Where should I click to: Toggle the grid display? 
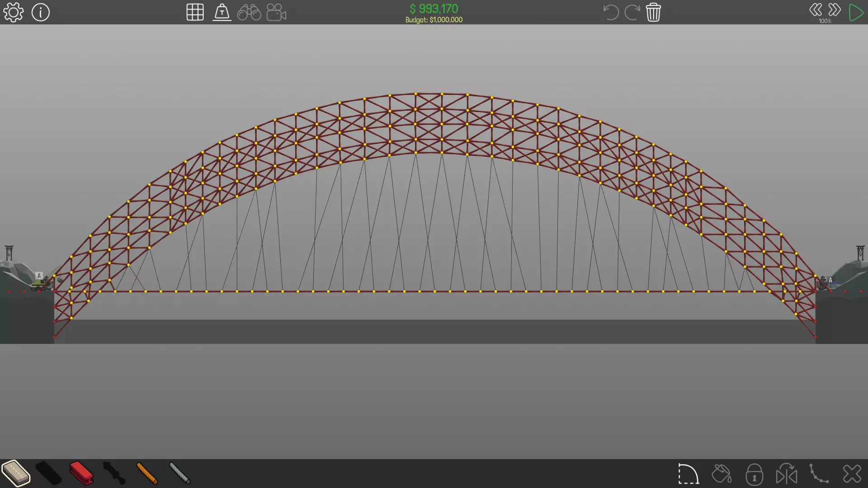tap(195, 12)
